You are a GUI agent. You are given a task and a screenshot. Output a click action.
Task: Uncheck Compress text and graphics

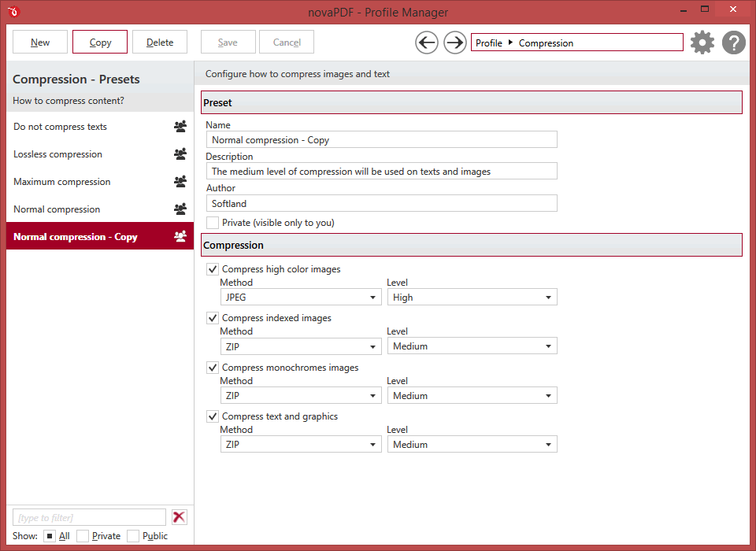(x=212, y=416)
